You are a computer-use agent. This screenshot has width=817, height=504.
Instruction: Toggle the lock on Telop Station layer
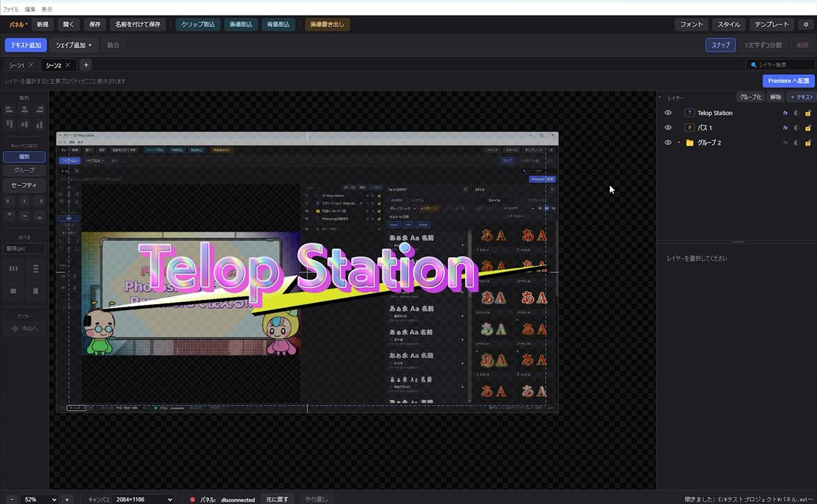click(808, 113)
